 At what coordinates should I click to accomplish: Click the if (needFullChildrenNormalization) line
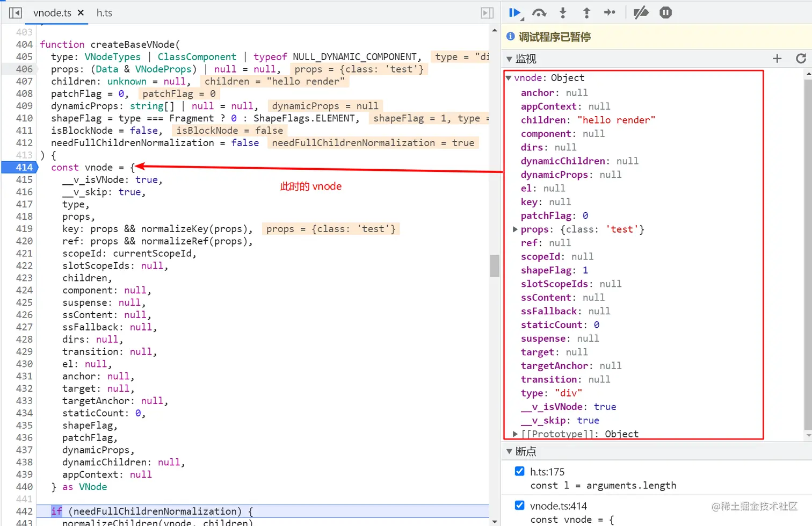[152, 511]
